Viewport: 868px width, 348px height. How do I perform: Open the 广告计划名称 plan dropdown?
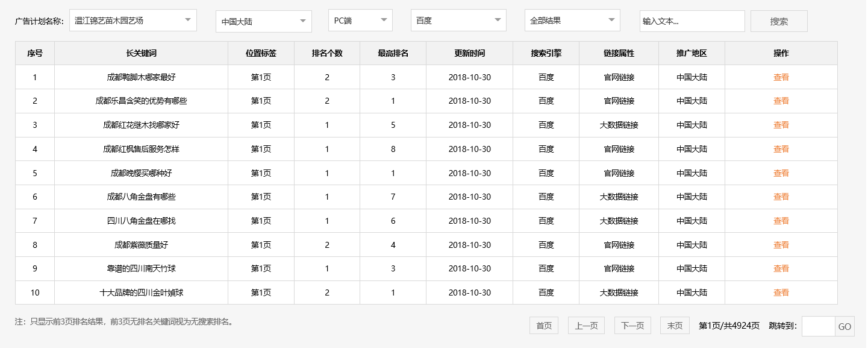pos(133,20)
